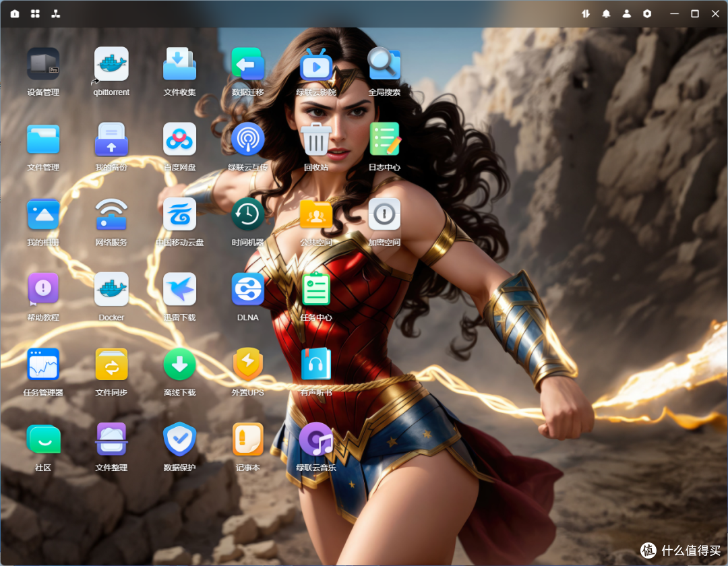Open 绿联云互传 app
The height and width of the screenshot is (566, 728).
pyautogui.click(x=248, y=139)
